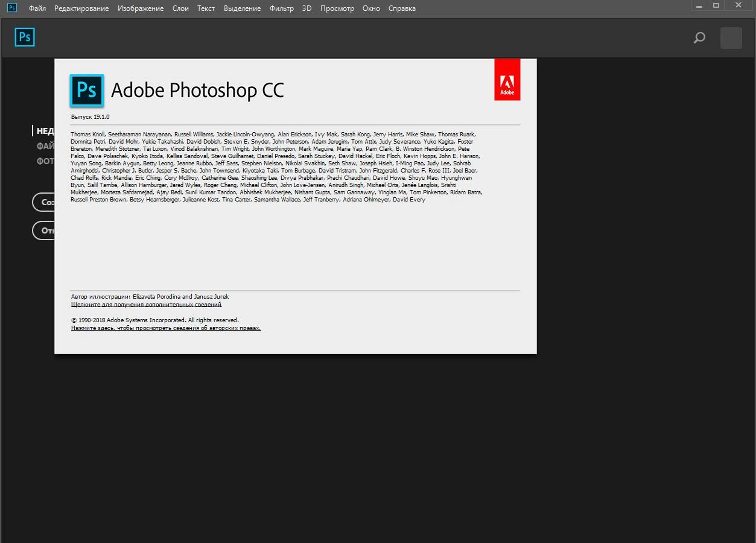Click the small Ps icon in title bar
The height and width of the screenshot is (543, 756).
[x=12, y=8]
